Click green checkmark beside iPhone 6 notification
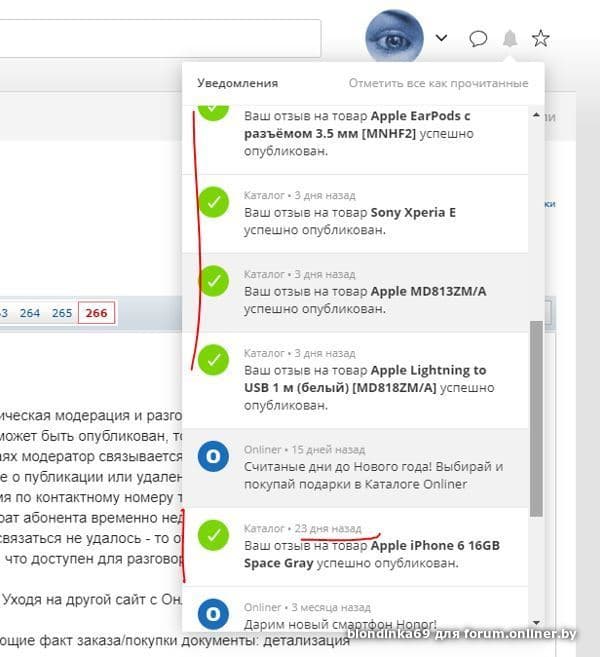600x657 pixels. pos(213,536)
